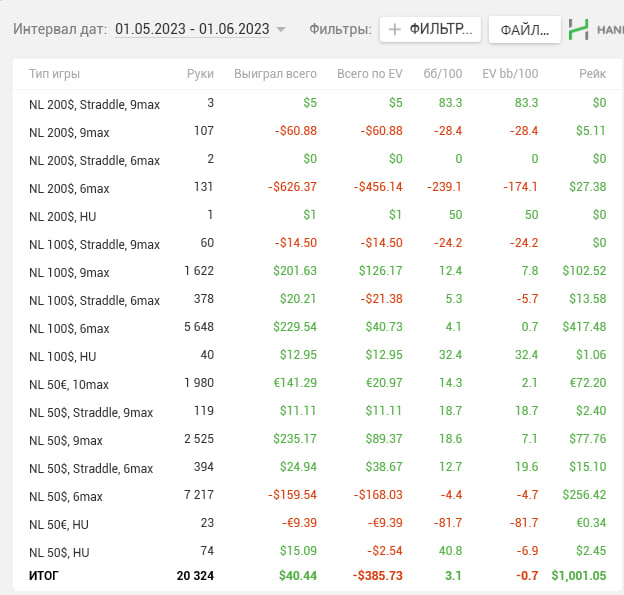Click the green Hand2Note logo icon
This screenshot has height=595, width=624.
(x=578, y=30)
